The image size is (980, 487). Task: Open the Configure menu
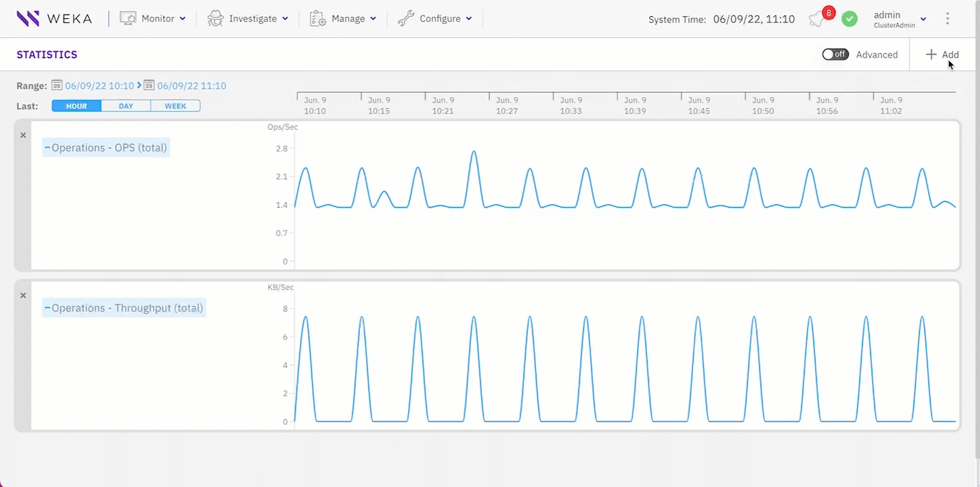point(435,19)
